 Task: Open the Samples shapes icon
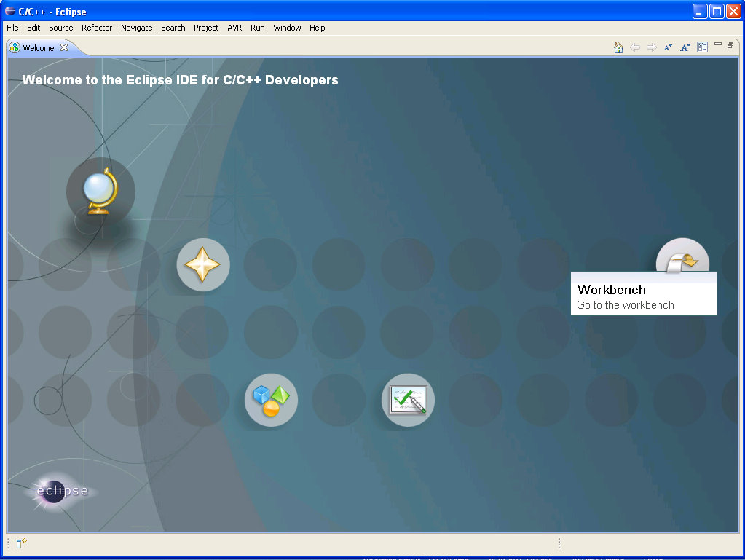click(271, 400)
